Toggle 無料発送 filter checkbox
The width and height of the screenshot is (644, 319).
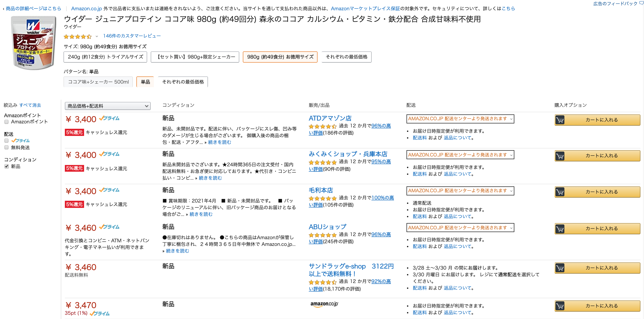pyautogui.click(x=6, y=148)
